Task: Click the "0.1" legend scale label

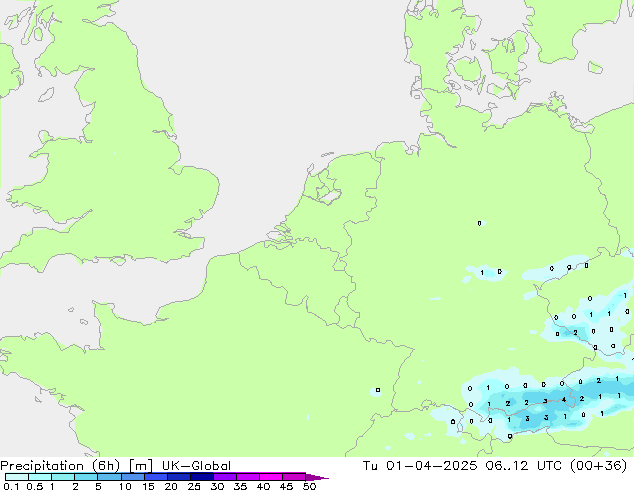Action: [11, 486]
